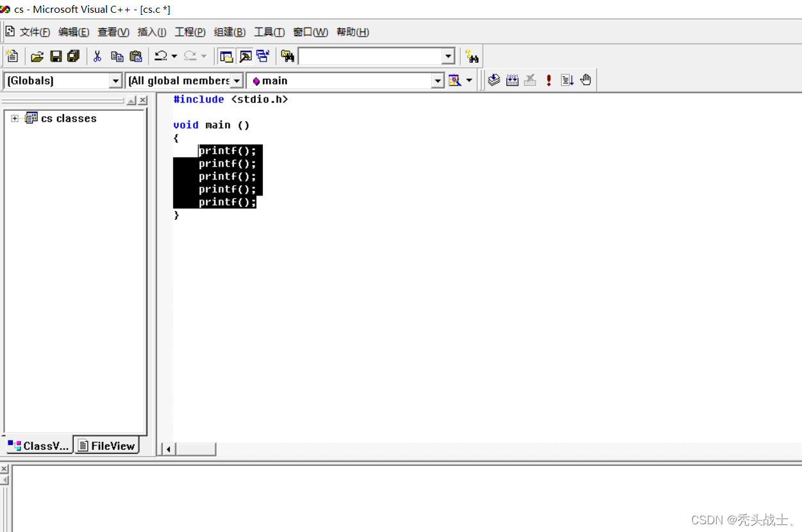The width and height of the screenshot is (802, 532).
Task: Toggle a breakpoint with the hand icon
Action: 585,79
